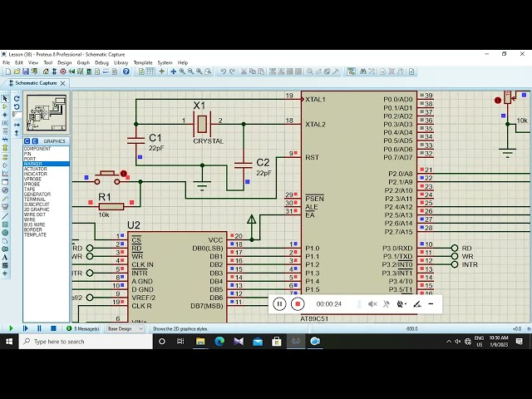Choose the Component Mode tool
This screenshot has height=399, width=532.
click(5, 107)
